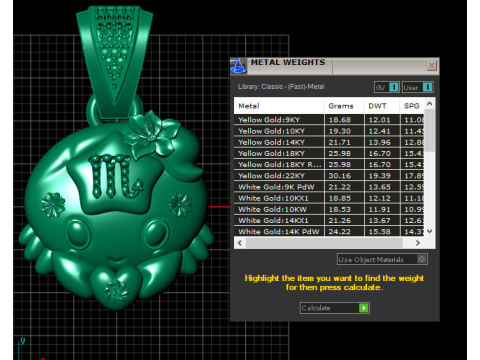Viewport: 480px width, 360px height.
Task: Click the heart at the pendant's bottom
Action: [x=117, y=287]
